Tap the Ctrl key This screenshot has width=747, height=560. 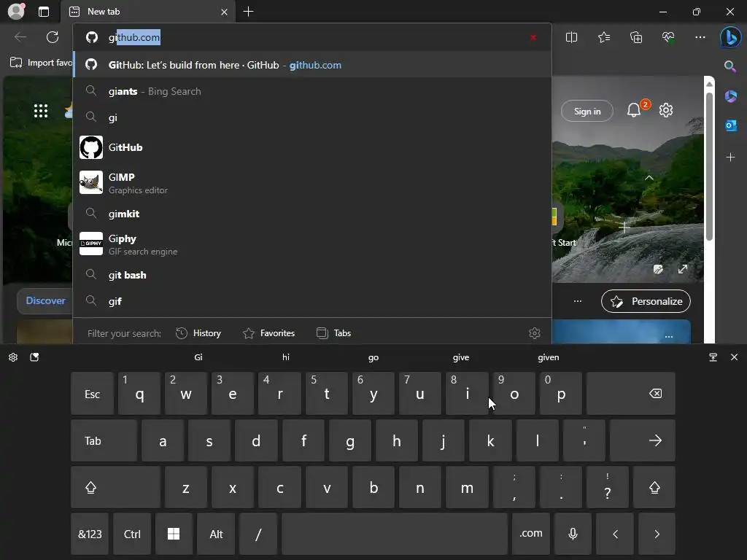(x=132, y=534)
